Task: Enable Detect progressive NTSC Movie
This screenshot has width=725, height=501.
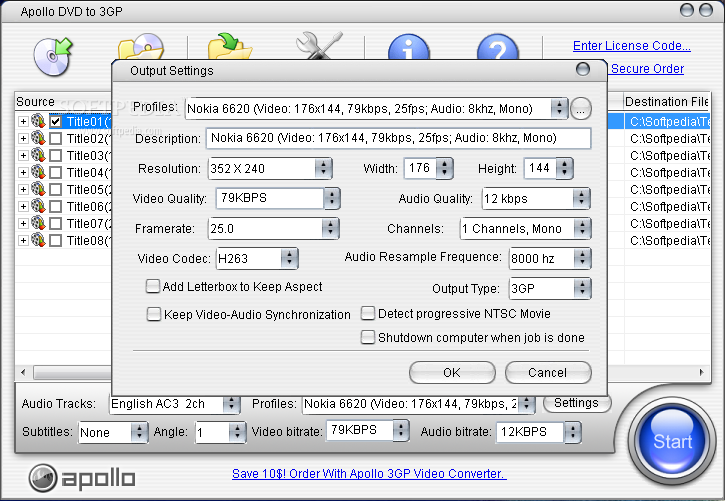Action: pos(368,313)
